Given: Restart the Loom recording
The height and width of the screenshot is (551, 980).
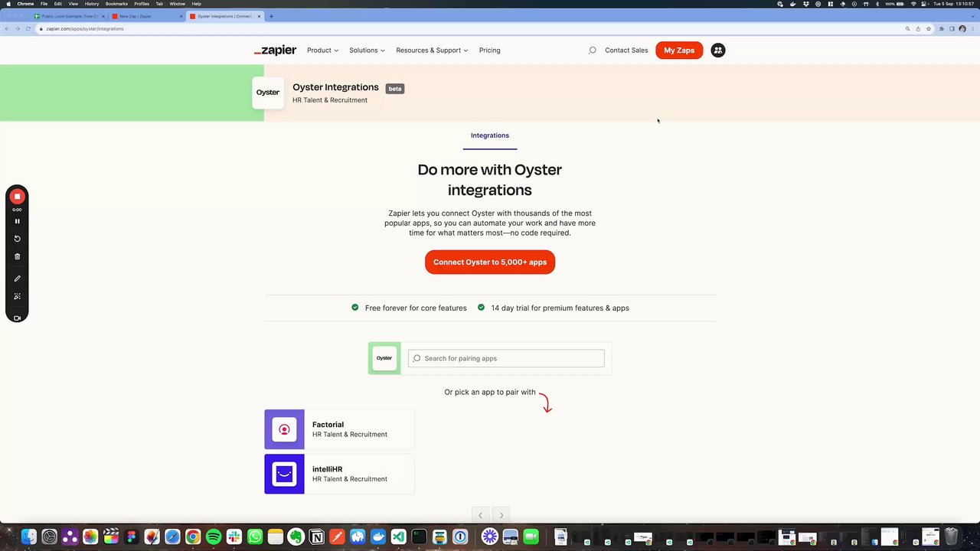Looking at the screenshot, I should pyautogui.click(x=17, y=239).
